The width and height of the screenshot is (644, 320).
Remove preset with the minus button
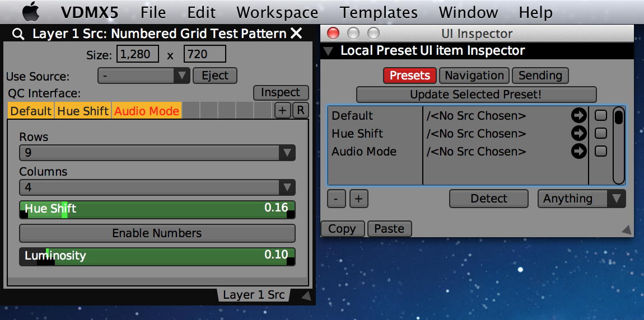click(337, 199)
